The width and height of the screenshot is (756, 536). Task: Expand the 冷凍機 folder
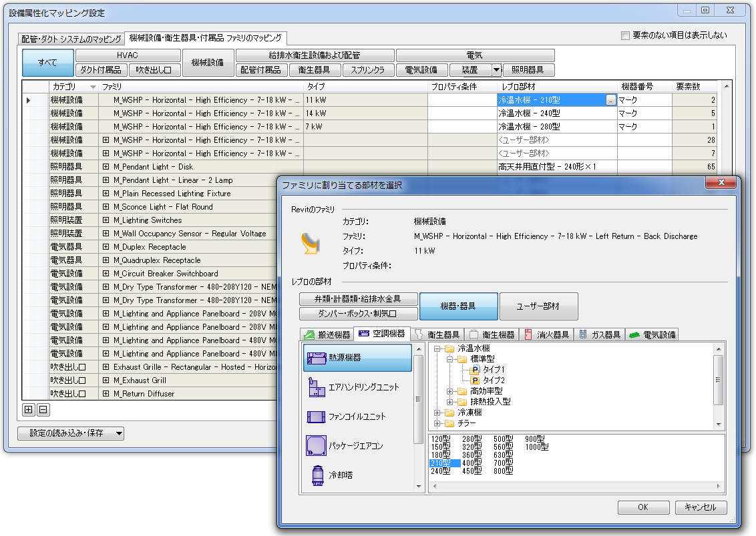[437, 413]
